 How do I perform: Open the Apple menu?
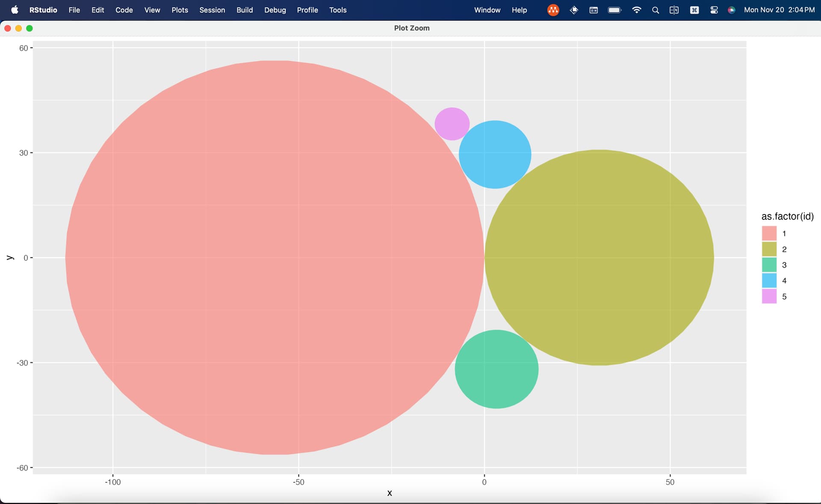(x=15, y=10)
